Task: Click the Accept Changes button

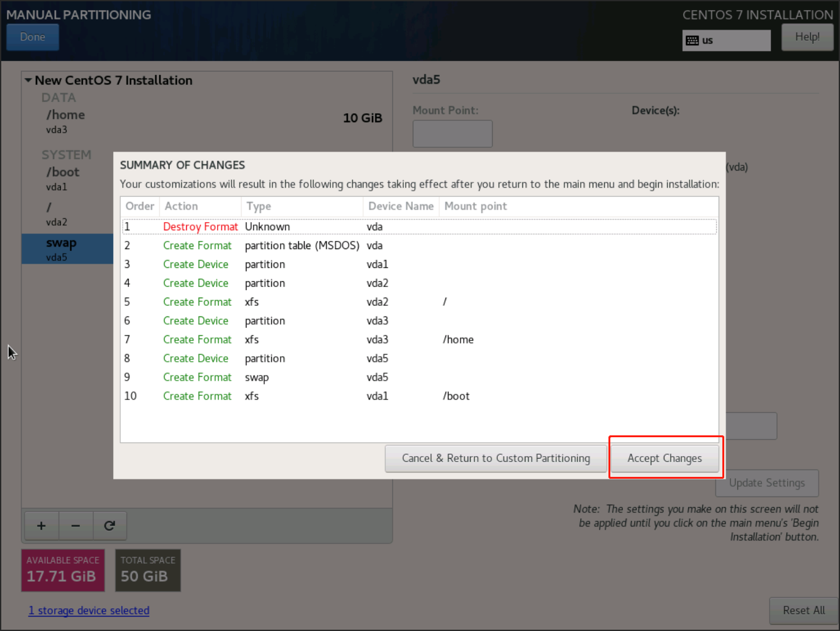Action: pyautogui.click(x=664, y=458)
